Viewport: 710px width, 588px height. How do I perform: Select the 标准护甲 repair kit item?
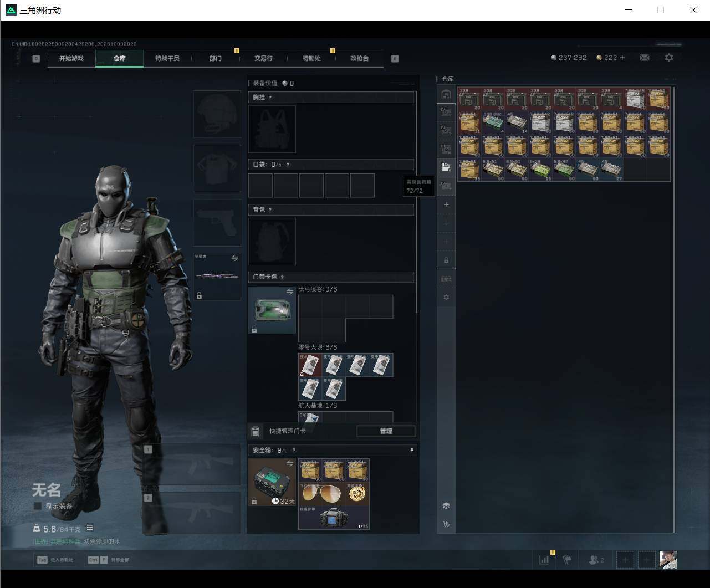pyautogui.click(x=334, y=518)
